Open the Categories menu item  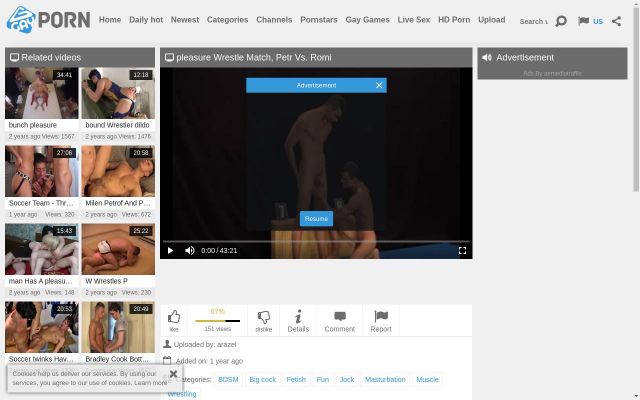coord(227,20)
